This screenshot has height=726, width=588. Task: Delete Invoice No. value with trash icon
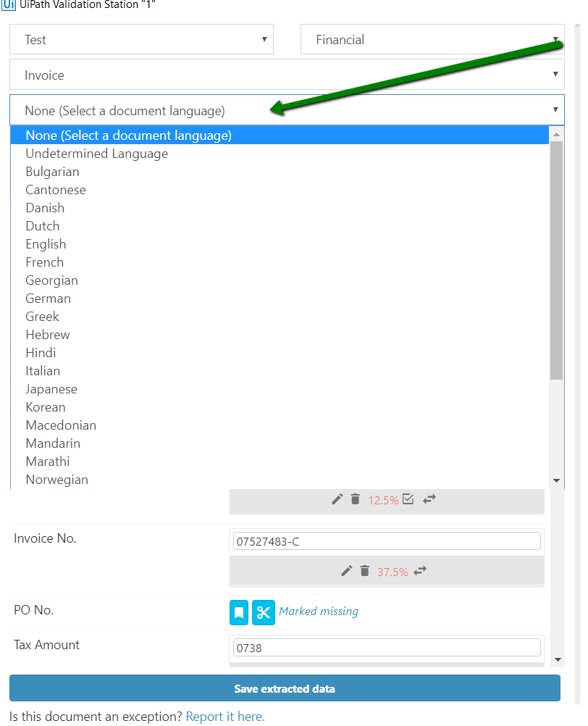tap(364, 571)
